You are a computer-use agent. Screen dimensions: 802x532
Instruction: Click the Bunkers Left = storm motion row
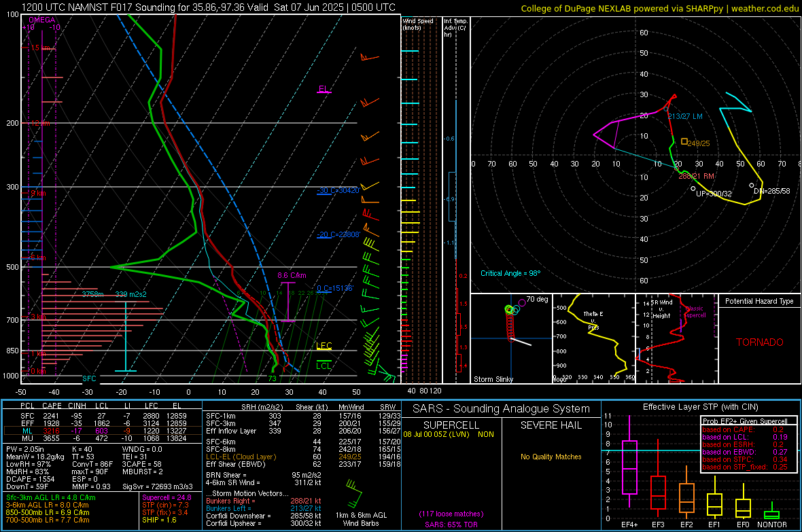(264, 508)
